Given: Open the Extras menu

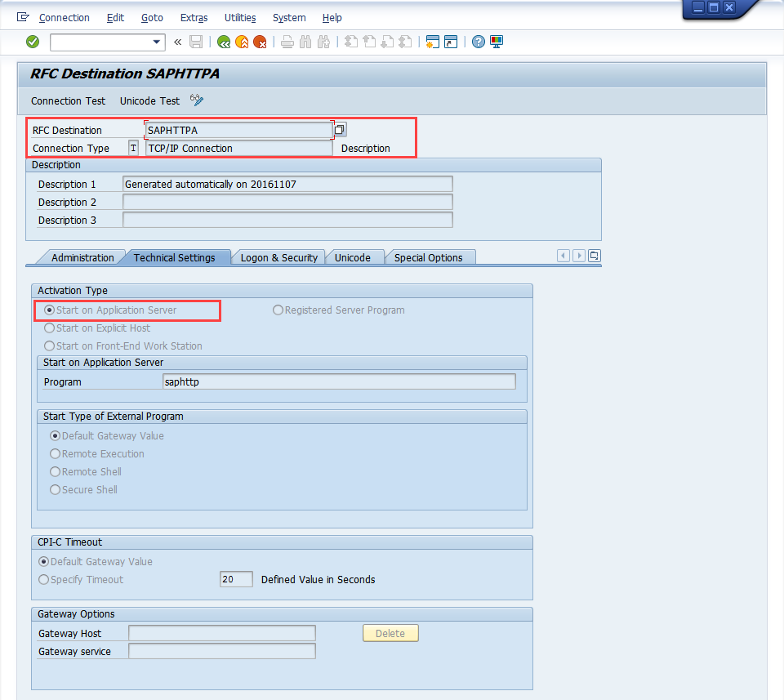Looking at the screenshot, I should point(194,18).
